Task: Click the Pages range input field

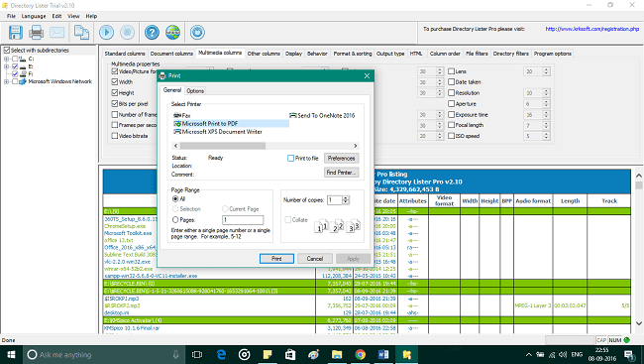Action: [243, 219]
